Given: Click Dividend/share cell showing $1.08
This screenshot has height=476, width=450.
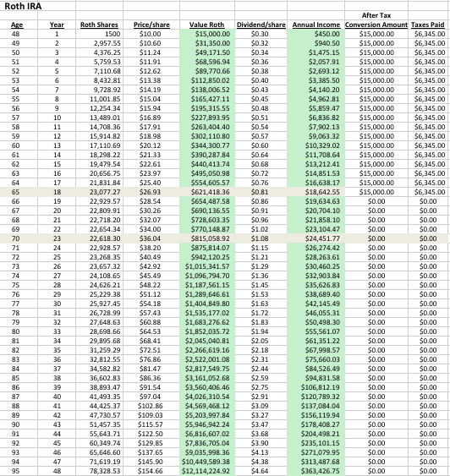Looking at the screenshot, I should tap(261, 238).
